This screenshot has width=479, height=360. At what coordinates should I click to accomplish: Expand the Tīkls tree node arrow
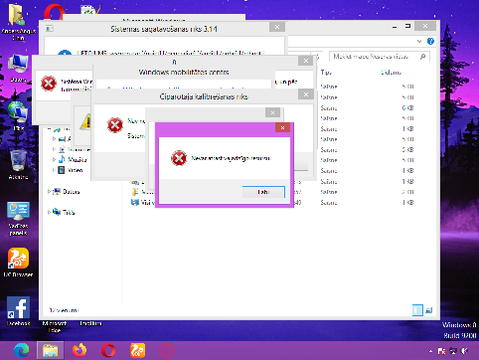49,212
